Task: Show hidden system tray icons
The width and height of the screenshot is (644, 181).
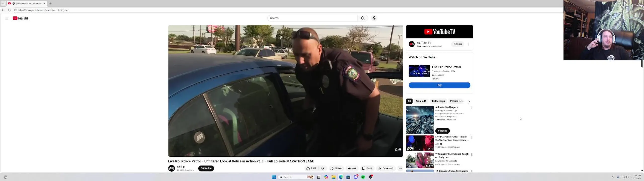Action: 613,177
